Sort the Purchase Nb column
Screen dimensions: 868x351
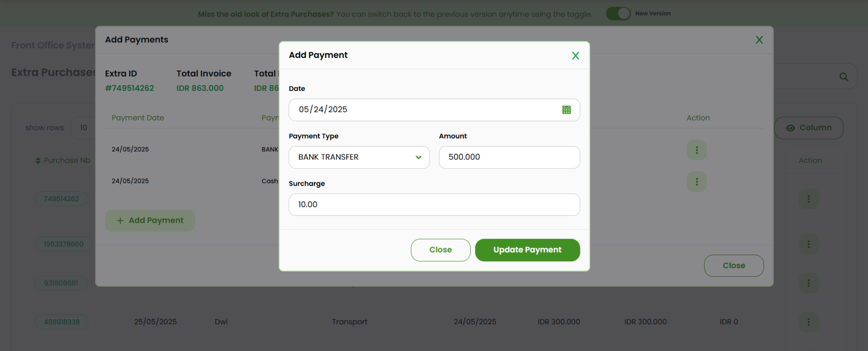(x=38, y=160)
